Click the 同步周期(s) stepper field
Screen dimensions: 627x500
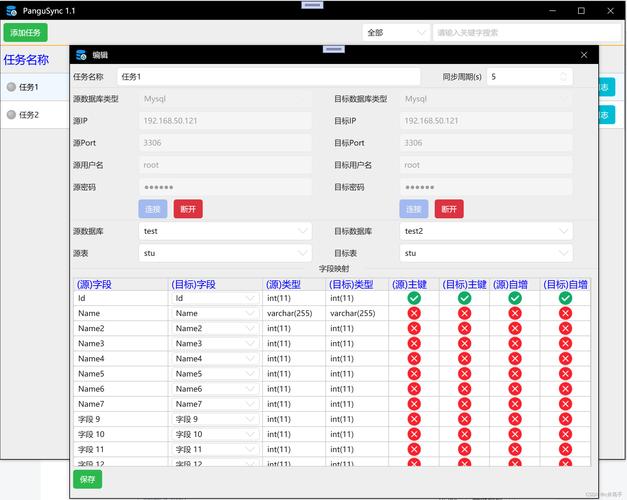(x=529, y=76)
